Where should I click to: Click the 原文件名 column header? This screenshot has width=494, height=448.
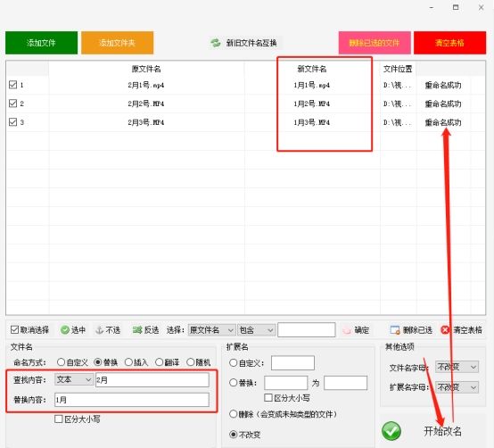pos(146,69)
